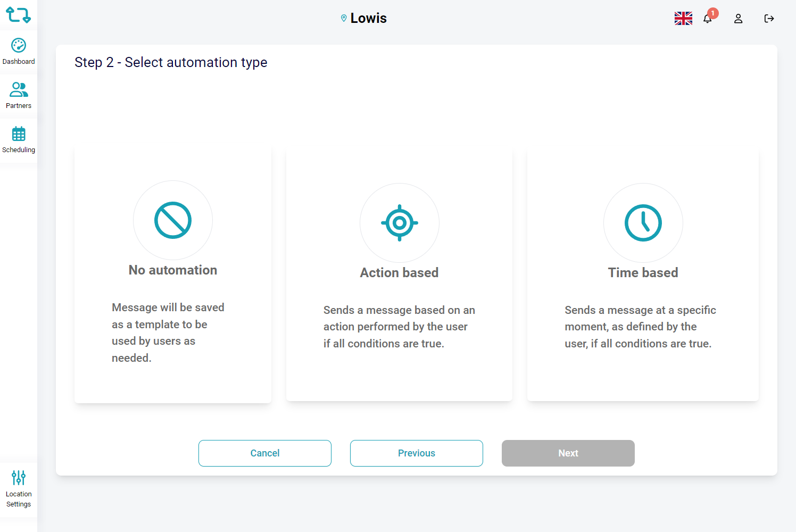
Task: Open the user profile icon
Action: coord(738,19)
